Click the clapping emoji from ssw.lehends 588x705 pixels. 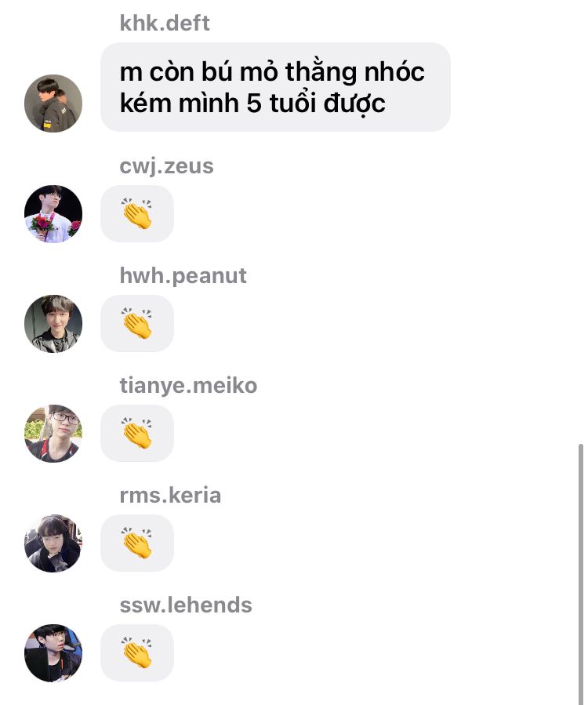[x=137, y=652]
